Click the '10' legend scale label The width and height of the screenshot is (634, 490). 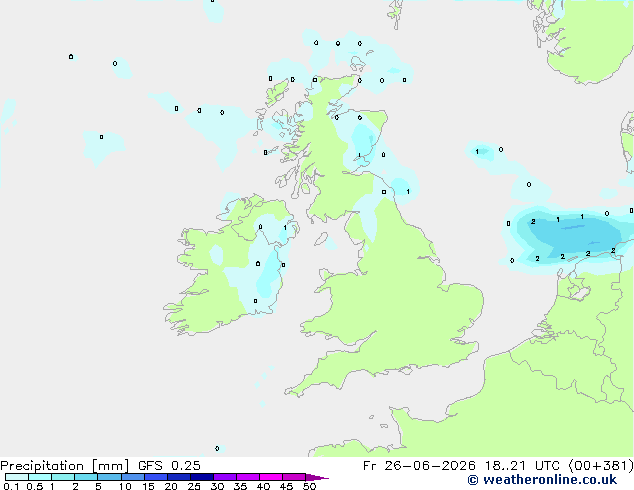pos(125,486)
